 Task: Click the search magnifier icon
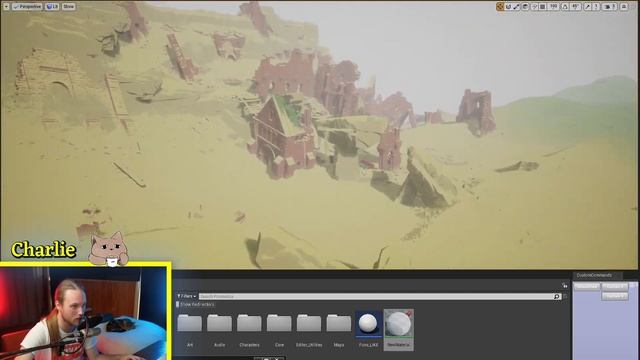[557, 296]
